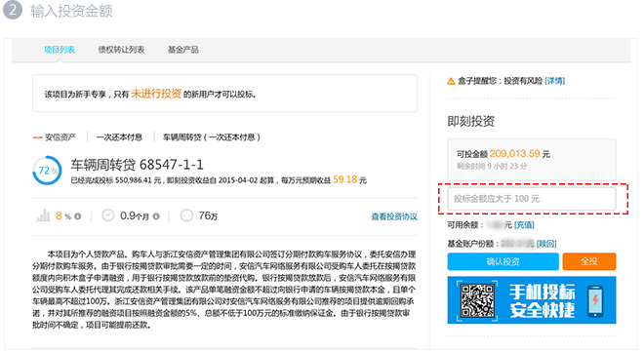The width and height of the screenshot is (644, 351).
Task: Click the 充值 recharge link
Action: point(525,225)
